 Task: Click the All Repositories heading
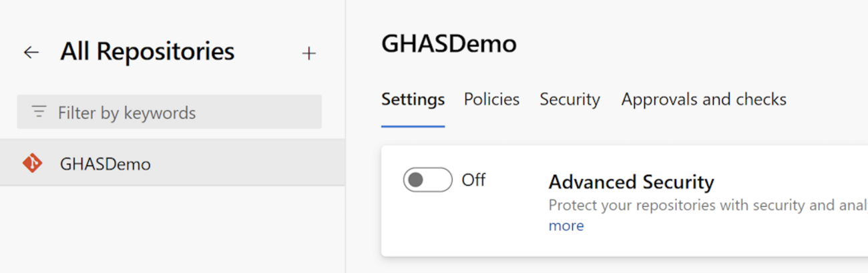coord(148,51)
